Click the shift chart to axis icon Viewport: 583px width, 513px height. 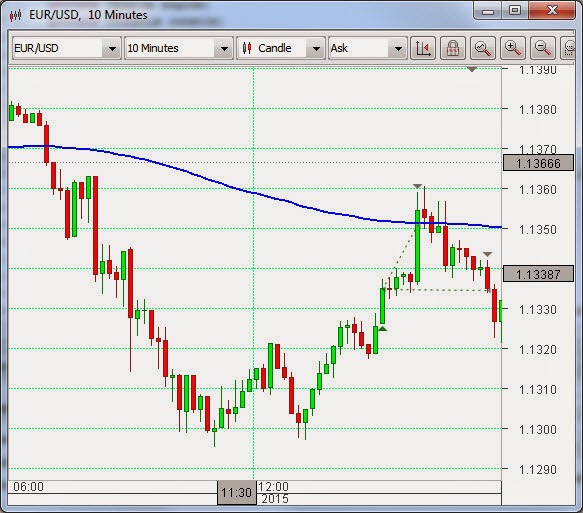(x=423, y=48)
